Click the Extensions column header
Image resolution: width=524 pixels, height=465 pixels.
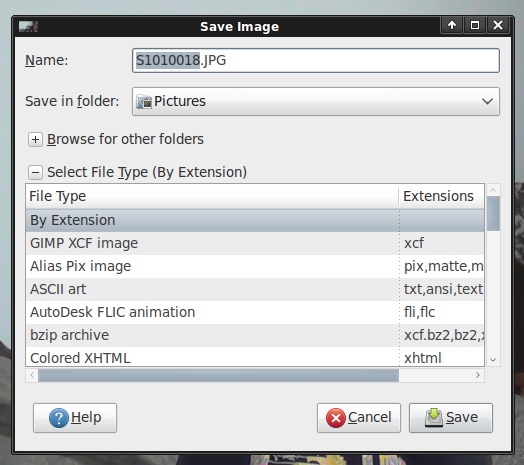pyautogui.click(x=441, y=196)
